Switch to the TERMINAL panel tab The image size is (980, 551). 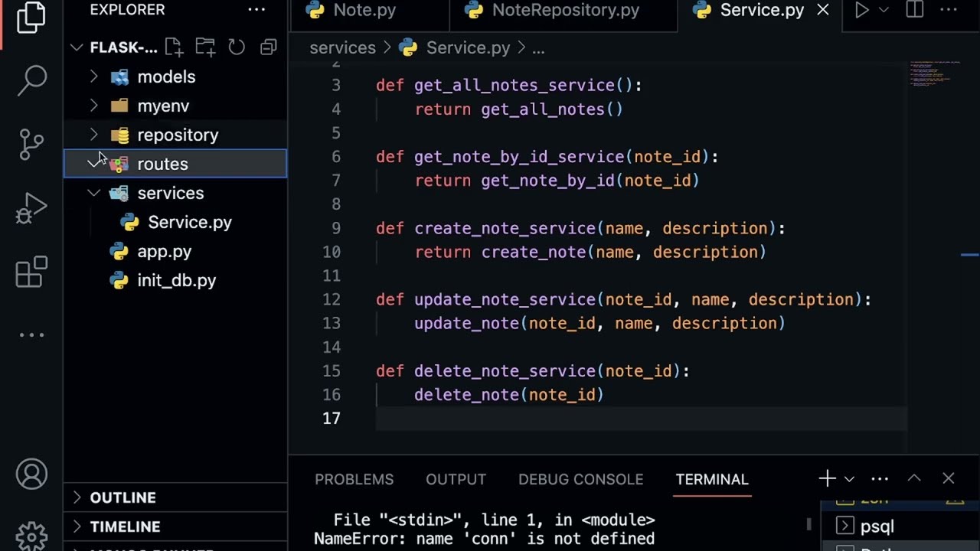(712, 479)
